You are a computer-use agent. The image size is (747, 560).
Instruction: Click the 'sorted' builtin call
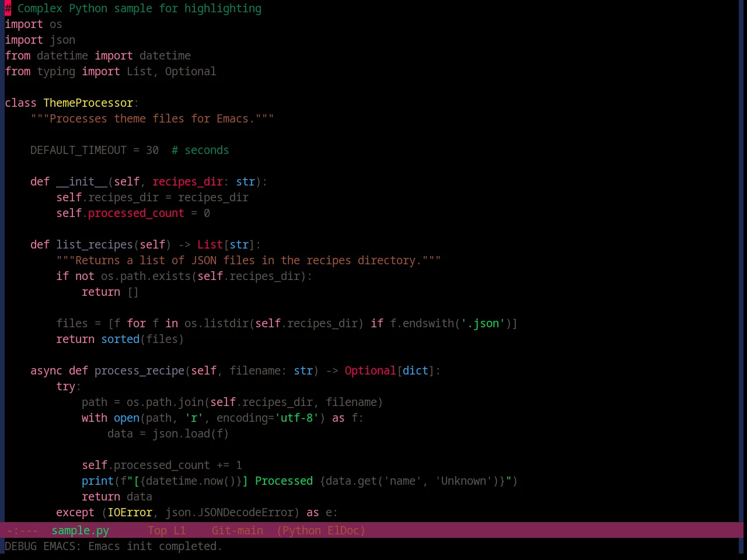point(120,339)
